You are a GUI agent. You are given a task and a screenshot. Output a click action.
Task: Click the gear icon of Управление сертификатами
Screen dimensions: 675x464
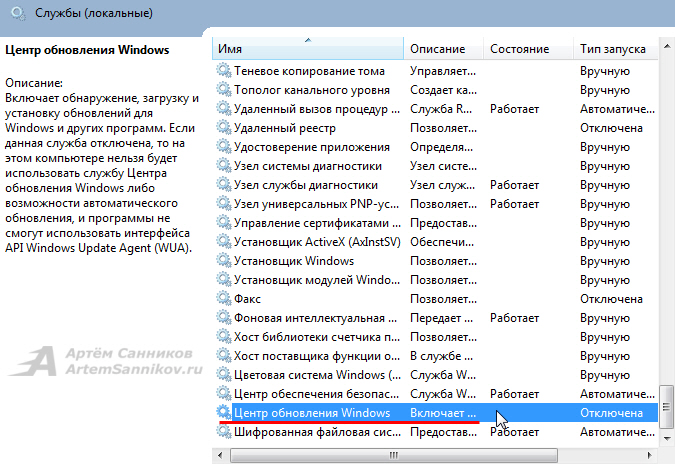pos(223,222)
